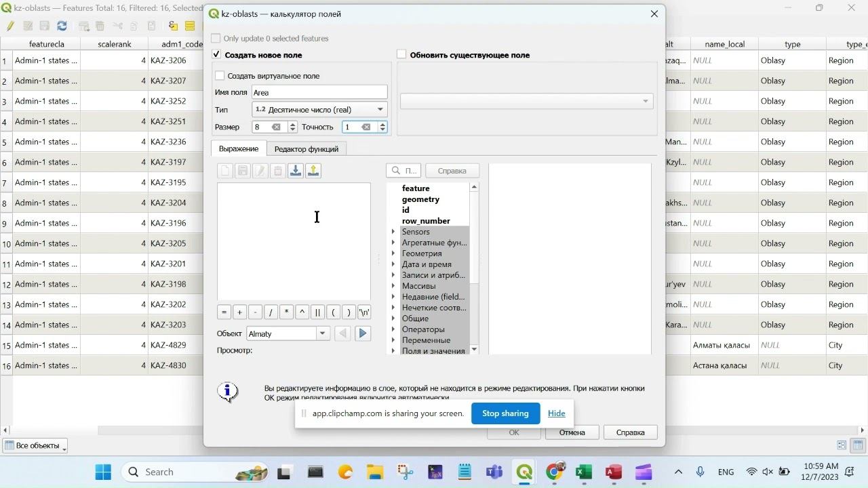Insert the newline character button
The height and width of the screenshot is (488, 868).
[364, 312]
